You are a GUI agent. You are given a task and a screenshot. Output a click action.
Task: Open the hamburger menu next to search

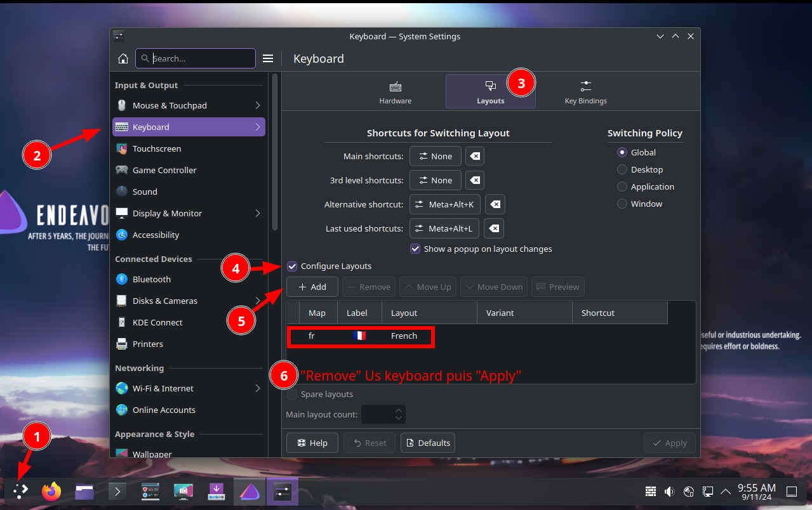[268, 58]
